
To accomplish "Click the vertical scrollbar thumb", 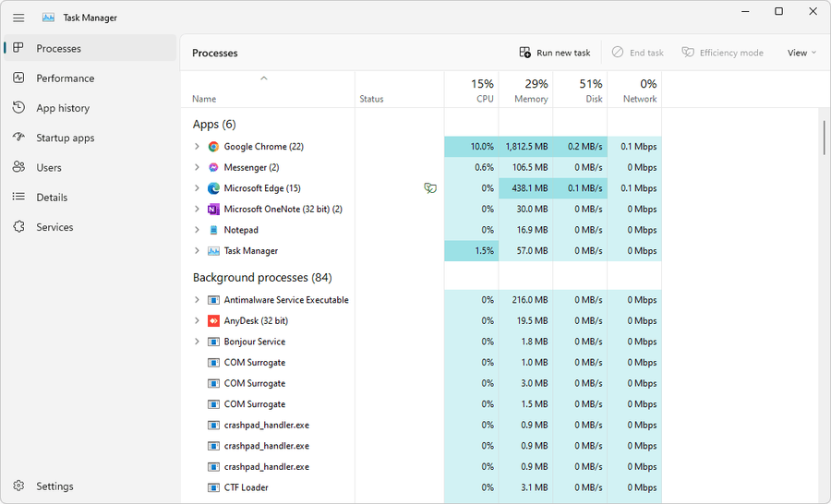I will 825,138.
